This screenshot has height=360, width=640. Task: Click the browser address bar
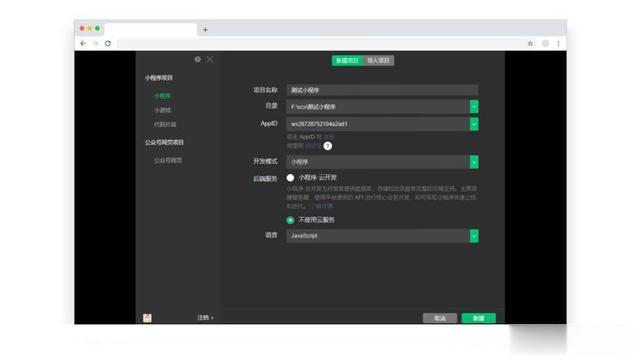click(320, 43)
